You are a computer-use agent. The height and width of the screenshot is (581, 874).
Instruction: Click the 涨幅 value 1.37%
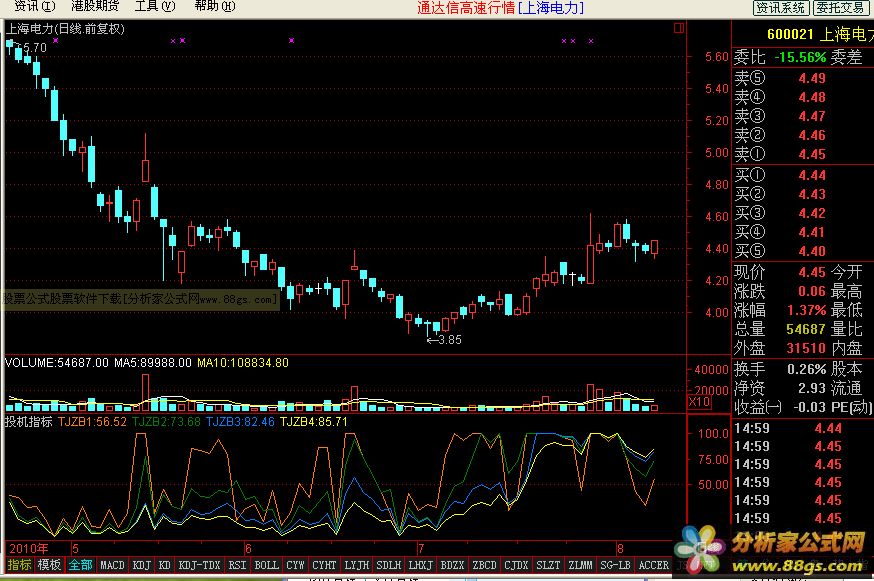pos(807,310)
